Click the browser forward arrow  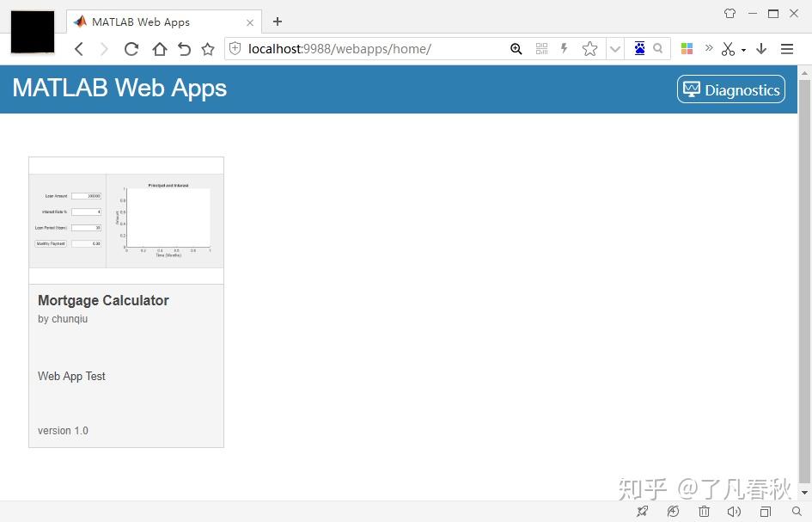pos(104,49)
